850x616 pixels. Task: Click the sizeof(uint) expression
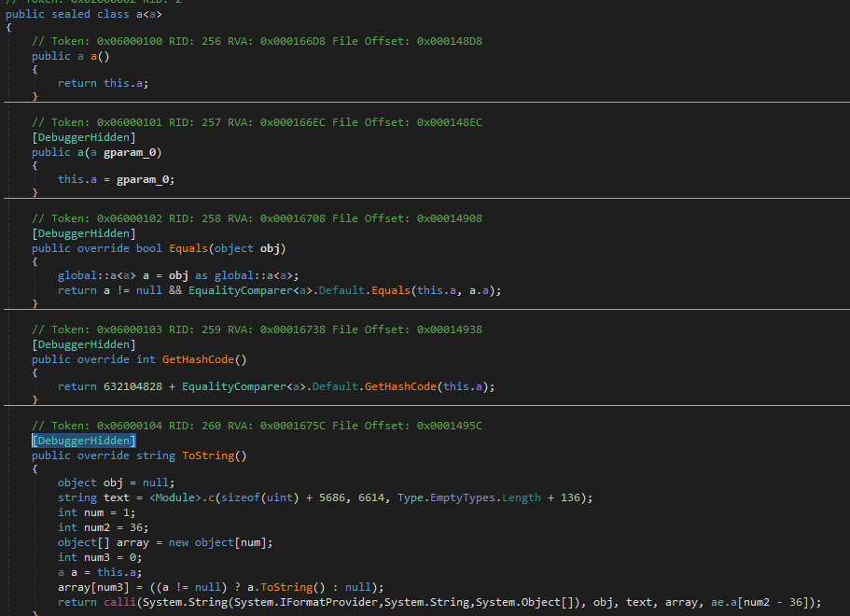[259, 497]
